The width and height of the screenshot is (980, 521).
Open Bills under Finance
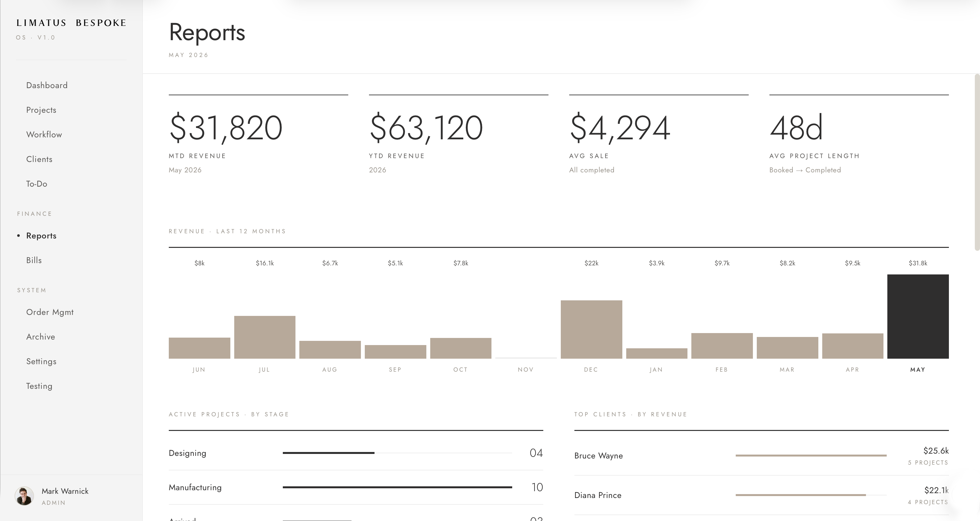point(34,260)
